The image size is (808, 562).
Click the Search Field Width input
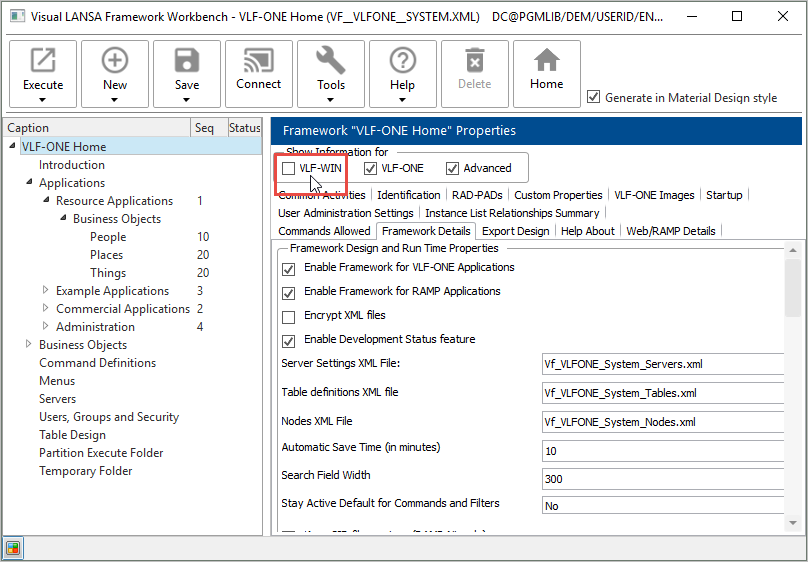662,478
